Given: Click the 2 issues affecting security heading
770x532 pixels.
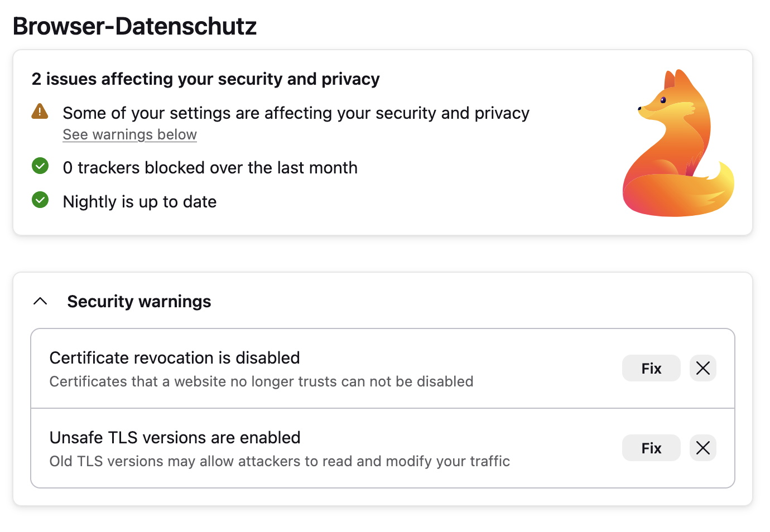Looking at the screenshot, I should point(205,79).
